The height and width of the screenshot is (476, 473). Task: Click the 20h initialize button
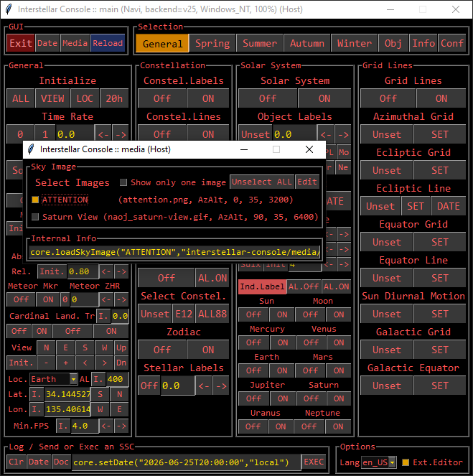click(114, 98)
